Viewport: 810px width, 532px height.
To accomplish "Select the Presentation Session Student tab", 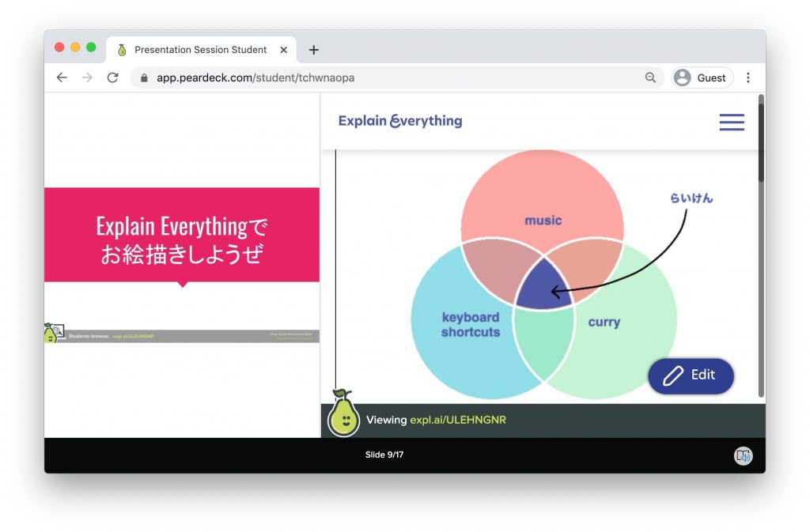I will click(x=199, y=50).
